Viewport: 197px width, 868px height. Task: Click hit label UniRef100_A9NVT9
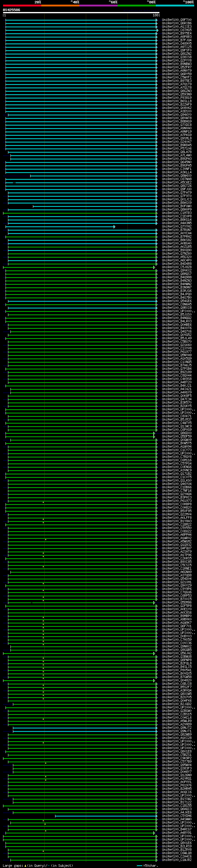coord(177,71)
